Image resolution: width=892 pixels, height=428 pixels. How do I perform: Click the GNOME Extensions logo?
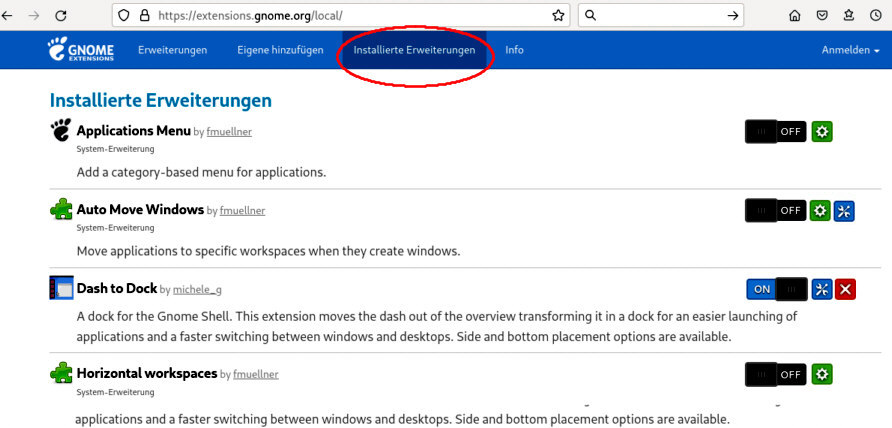(x=81, y=50)
